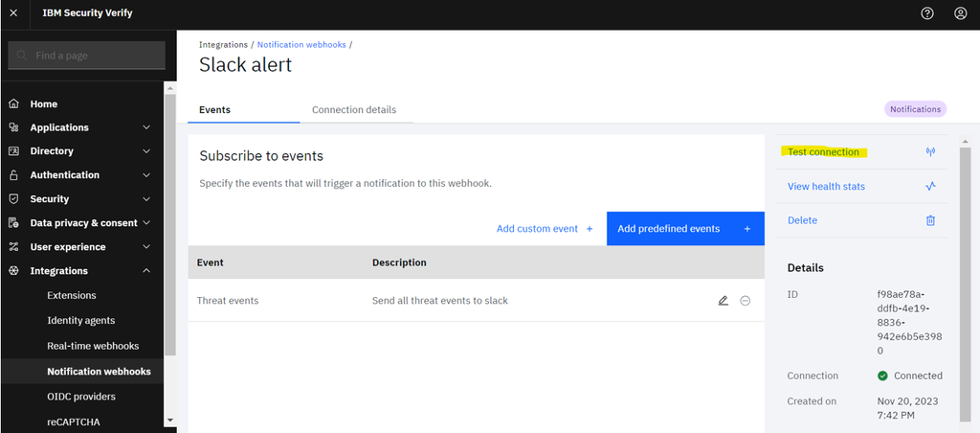The width and height of the screenshot is (980, 433).
Task: Remove Threat events with minus circle icon
Action: click(745, 301)
